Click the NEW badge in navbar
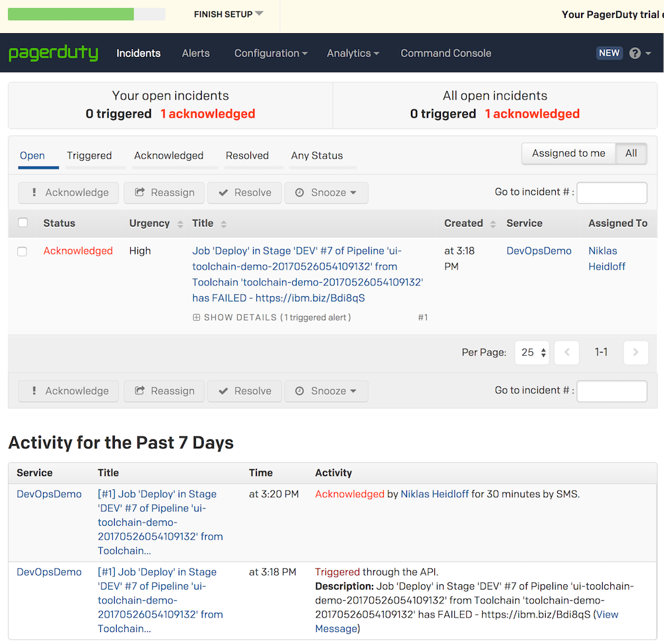The image size is (664, 644). click(x=609, y=53)
